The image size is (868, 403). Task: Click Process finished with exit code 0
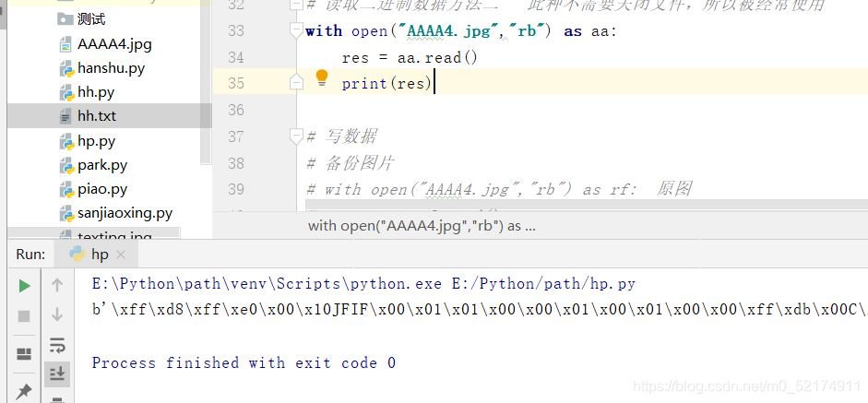pos(244,363)
